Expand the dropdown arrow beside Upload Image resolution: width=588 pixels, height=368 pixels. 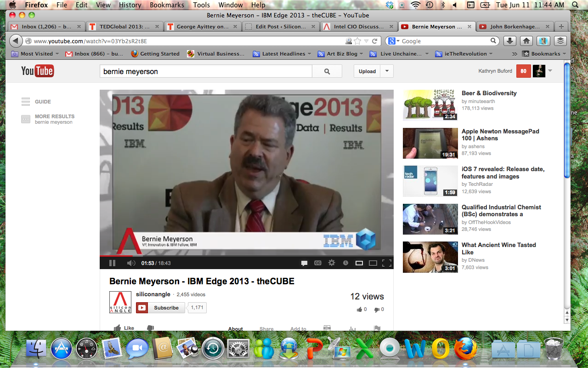point(387,71)
